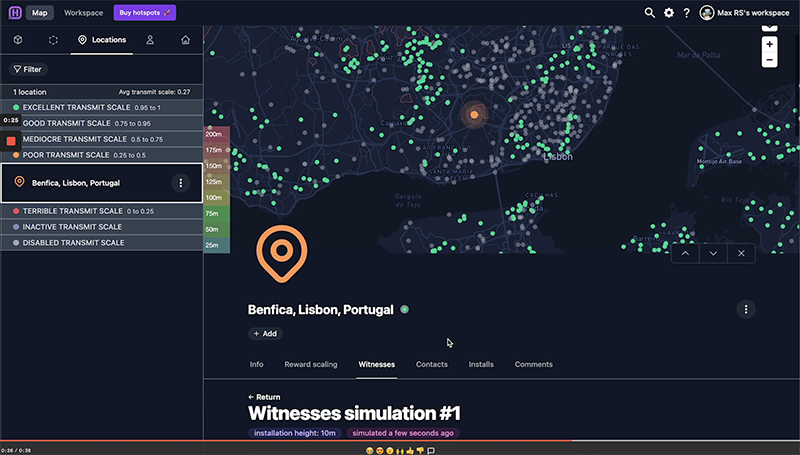Viewport: 800px width, 455px height.
Task: Move panel up with chevron up arrow
Action: click(x=685, y=254)
